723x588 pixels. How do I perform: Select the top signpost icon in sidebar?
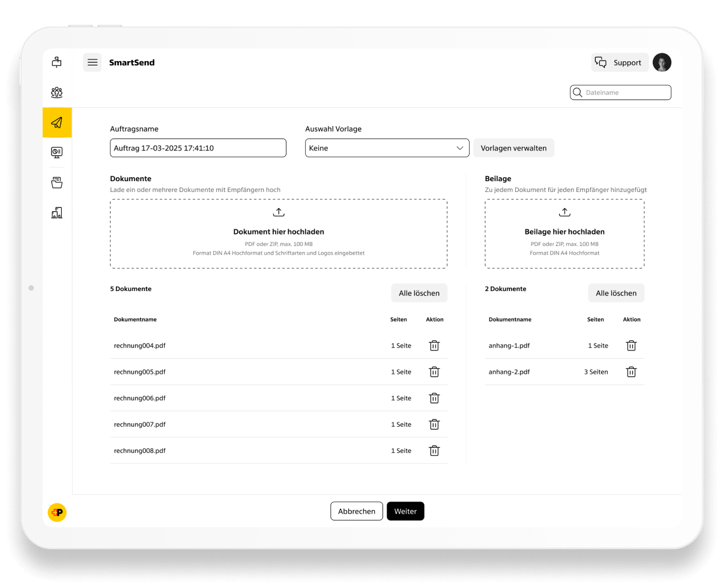pos(57,62)
